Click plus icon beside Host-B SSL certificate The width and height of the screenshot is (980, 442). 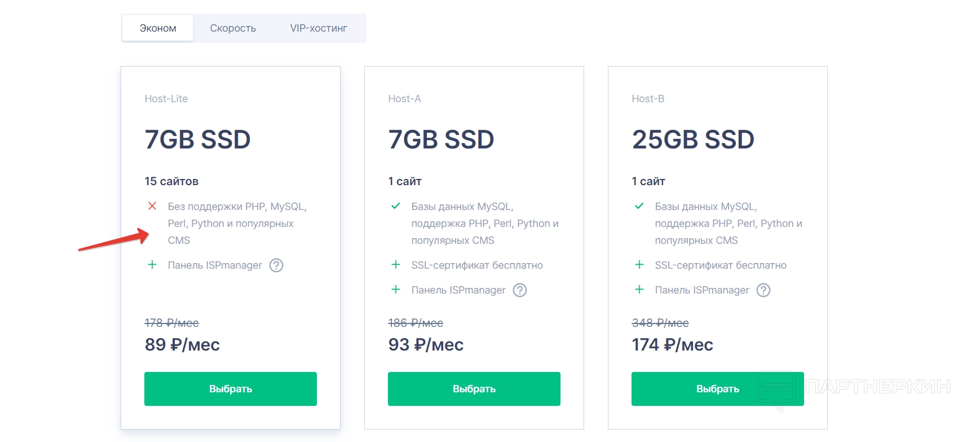point(639,265)
